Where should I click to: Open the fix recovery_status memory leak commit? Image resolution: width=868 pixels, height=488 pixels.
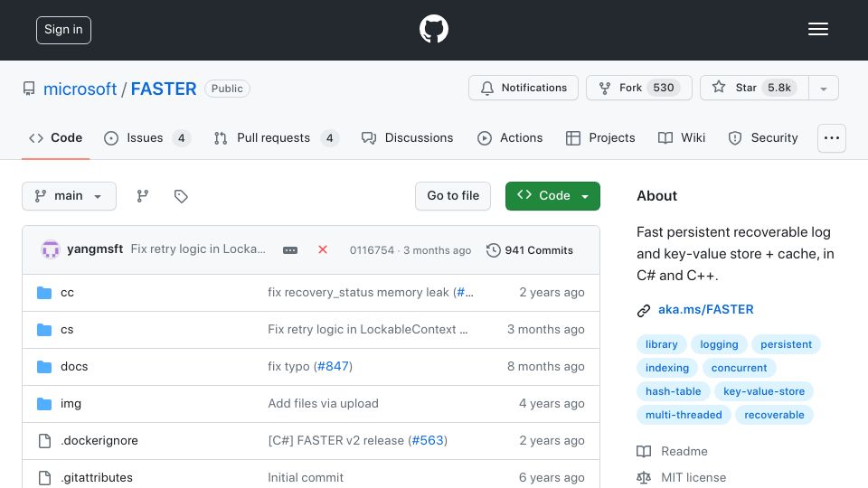pyautogui.click(x=360, y=292)
